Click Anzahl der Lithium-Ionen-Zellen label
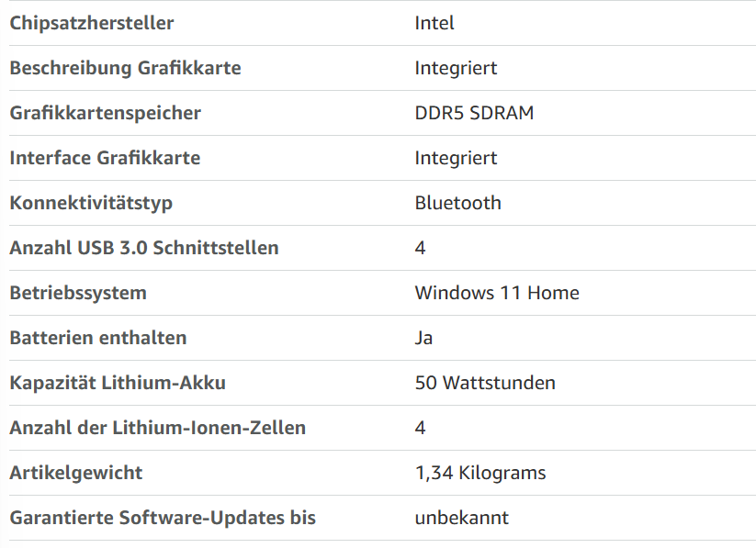 pos(158,428)
